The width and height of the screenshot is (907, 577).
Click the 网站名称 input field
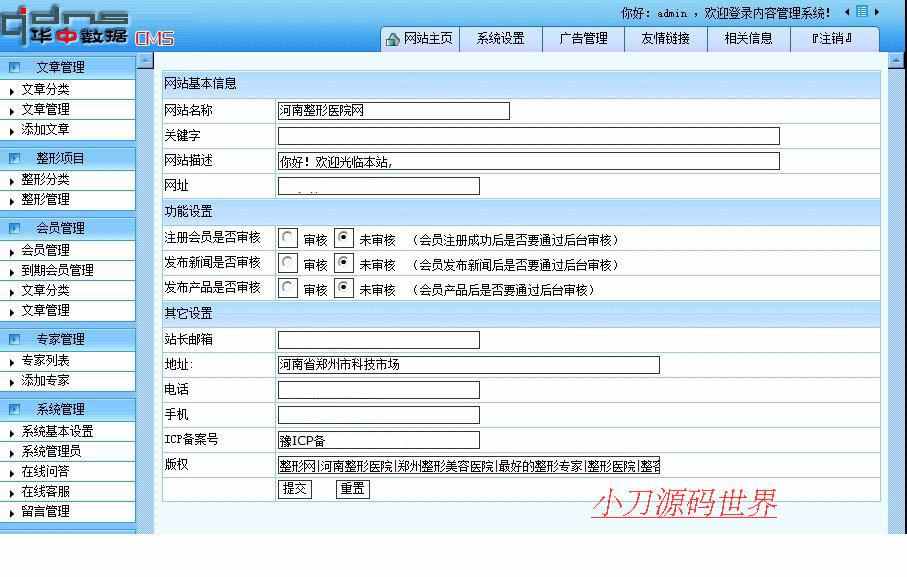(x=393, y=111)
